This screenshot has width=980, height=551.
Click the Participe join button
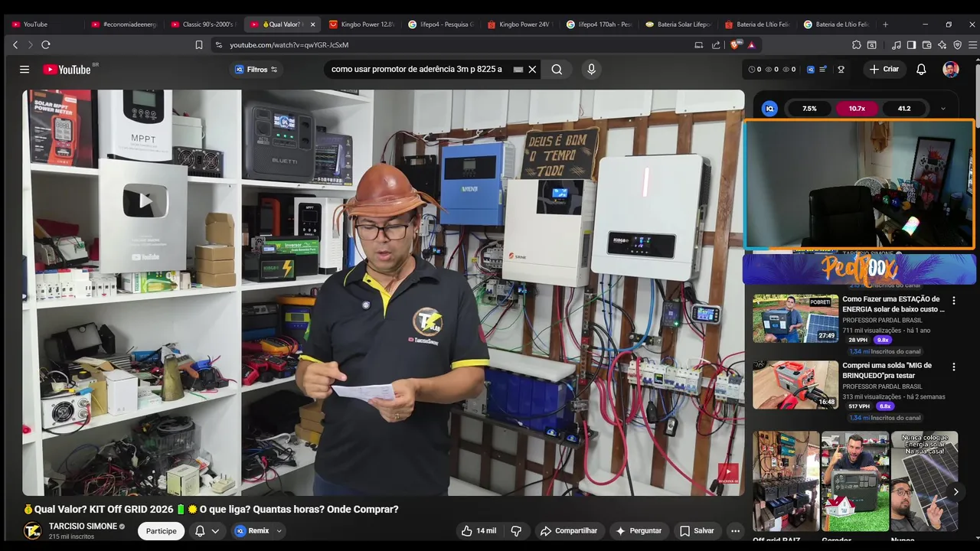tap(162, 531)
